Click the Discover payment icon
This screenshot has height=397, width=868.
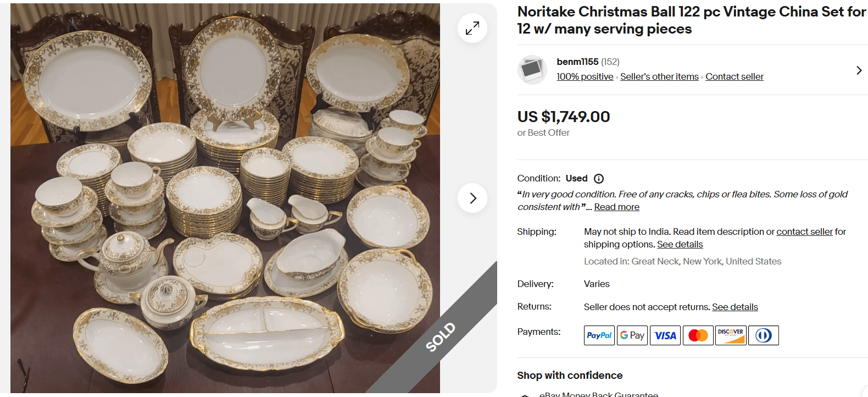tap(731, 335)
